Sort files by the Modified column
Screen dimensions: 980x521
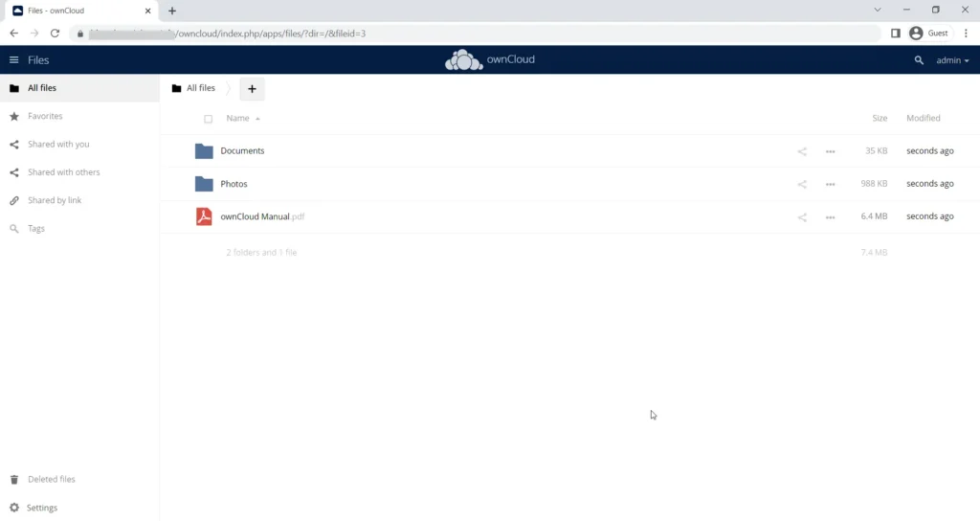(x=924, y=118)
